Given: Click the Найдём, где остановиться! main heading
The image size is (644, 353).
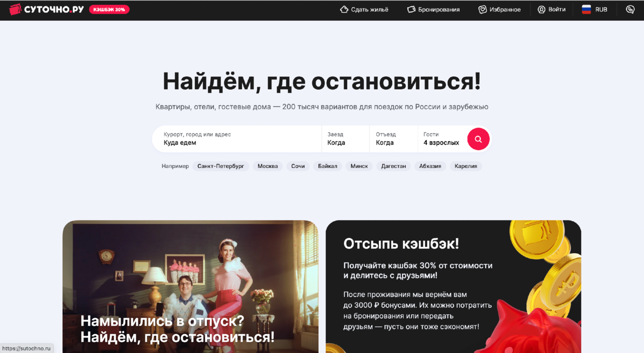Looking at the screenshot, I should [321, 81].
